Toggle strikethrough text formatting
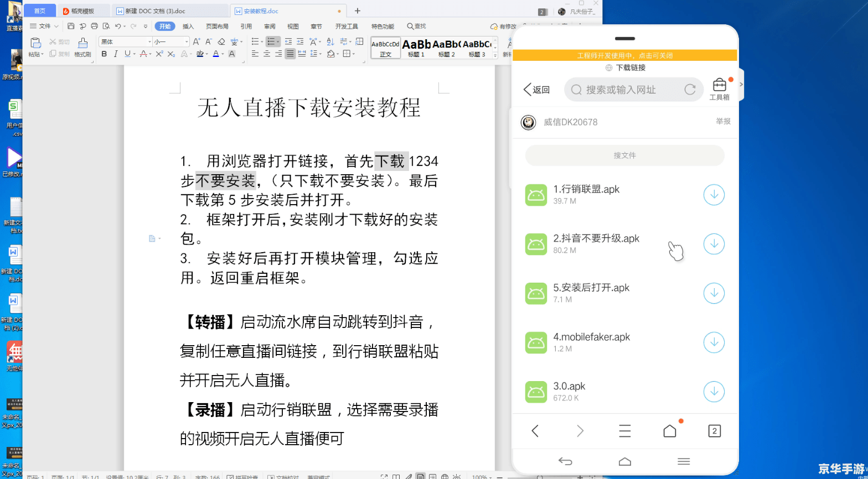 pyautogui.click(x=143, y=54)
